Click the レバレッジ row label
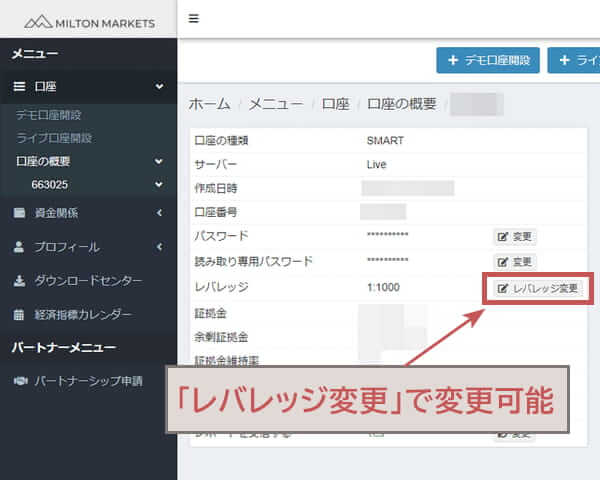Viewport: 600px width, 480px height. 222,287
